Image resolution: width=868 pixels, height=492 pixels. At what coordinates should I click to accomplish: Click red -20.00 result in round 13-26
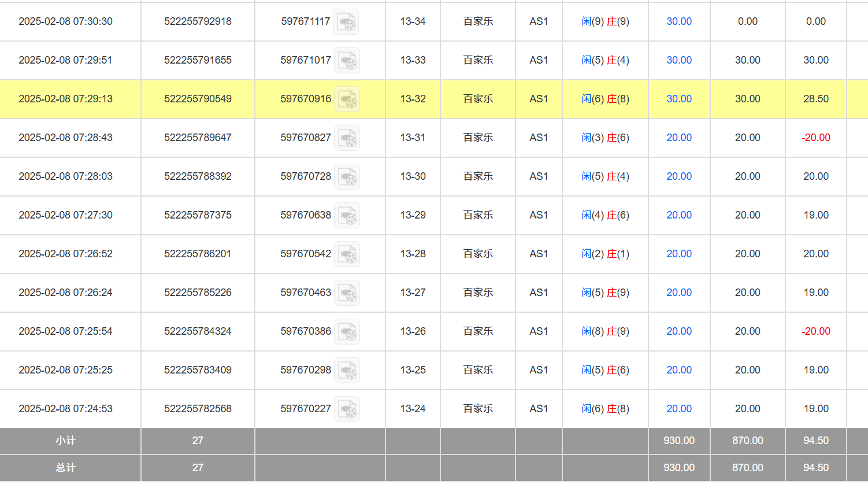pyautogui.click(x=815, y=331)
